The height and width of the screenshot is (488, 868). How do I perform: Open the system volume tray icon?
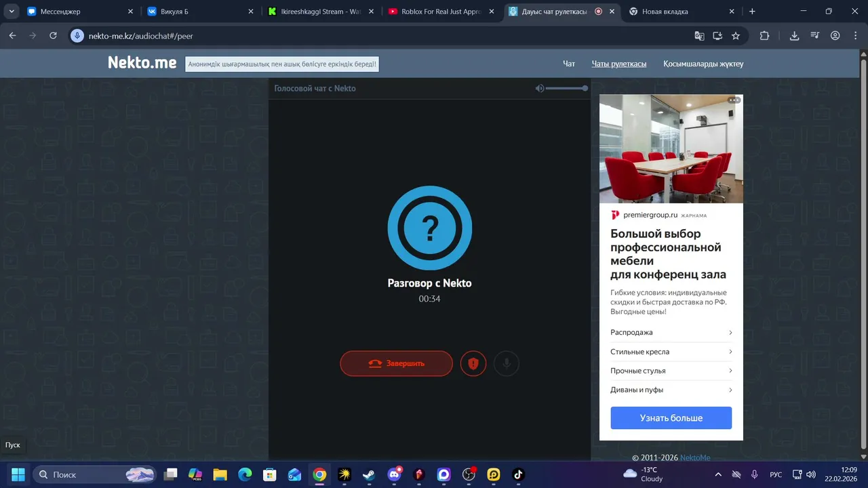tap(810, 474)
